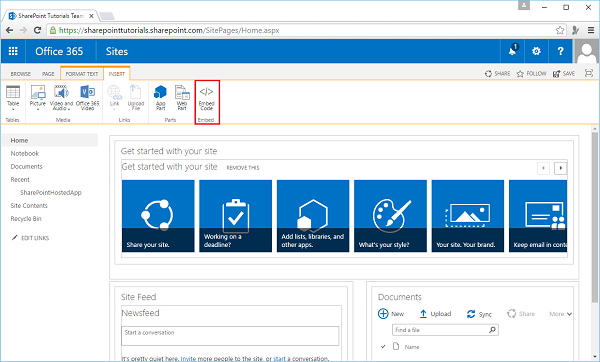This screenshot has width=600, height=362.
Task: Click the Remove This link
Action: 243,168
